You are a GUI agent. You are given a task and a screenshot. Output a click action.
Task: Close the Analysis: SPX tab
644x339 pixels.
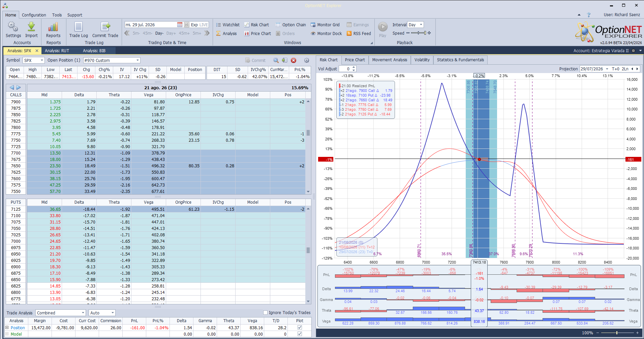pyautogui.click(x=37, y=50)
